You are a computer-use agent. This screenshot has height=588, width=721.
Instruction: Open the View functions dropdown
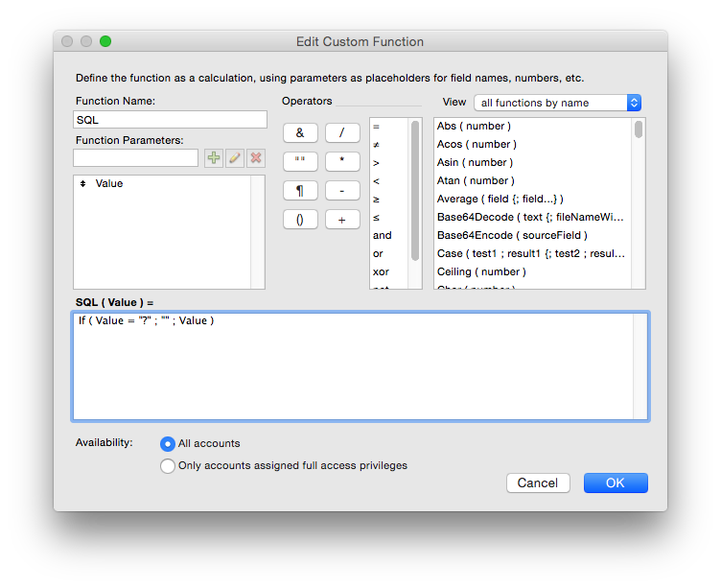click(557, 103)
